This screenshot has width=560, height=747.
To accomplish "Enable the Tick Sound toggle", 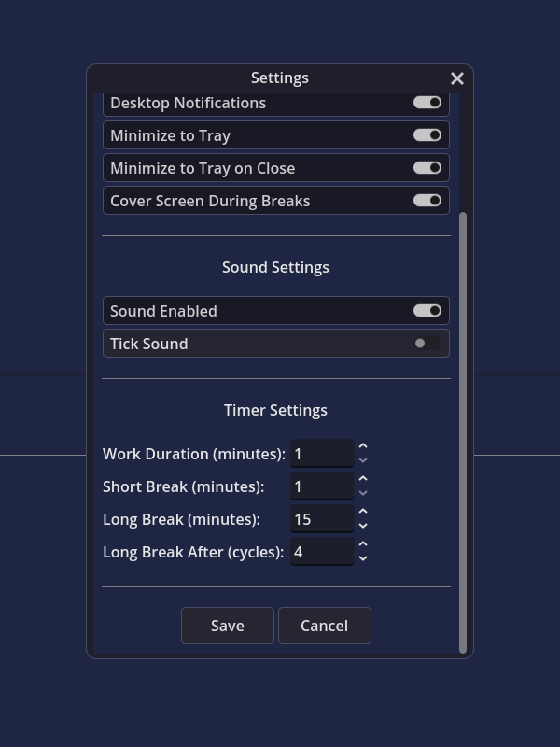I will (x=427, y=344).
